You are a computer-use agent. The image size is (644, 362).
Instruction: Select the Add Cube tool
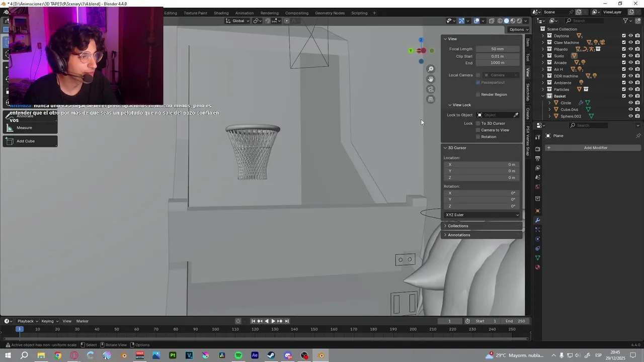tap(30, 141)
